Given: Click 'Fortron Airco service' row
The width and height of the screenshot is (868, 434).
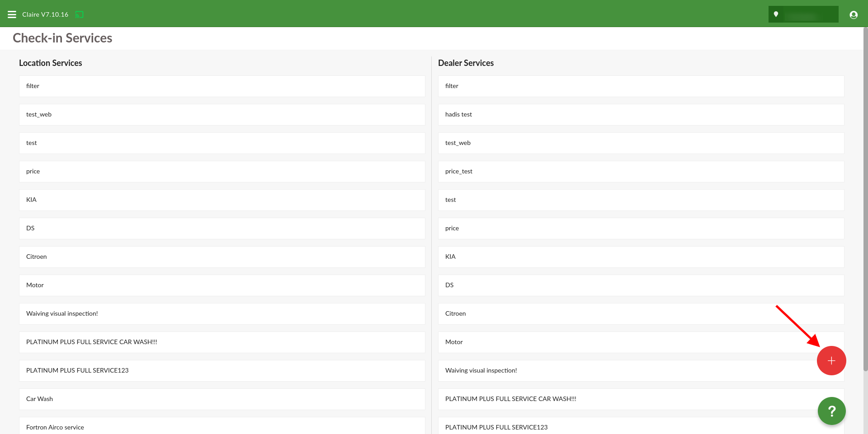Looking at the screenshot, I should click(x=222, y=427).
